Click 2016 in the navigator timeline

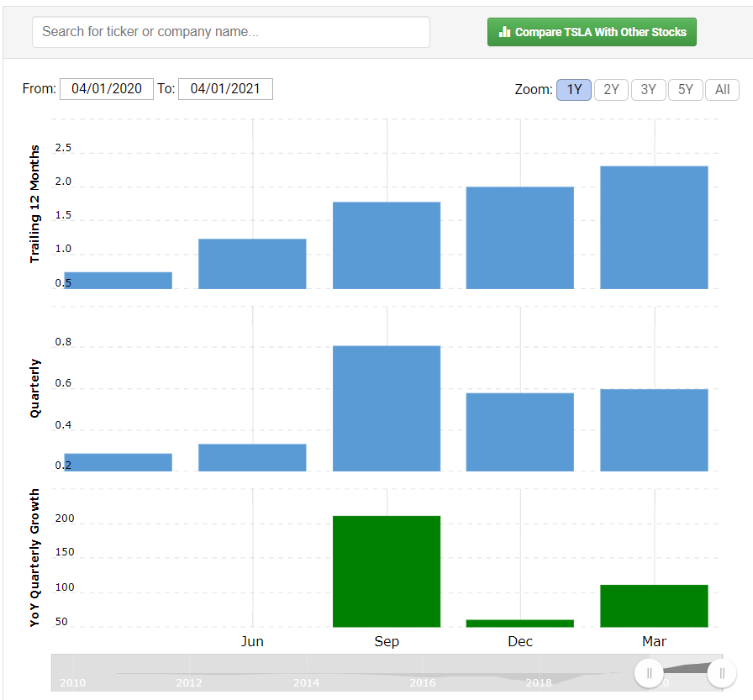pos(422,682)
